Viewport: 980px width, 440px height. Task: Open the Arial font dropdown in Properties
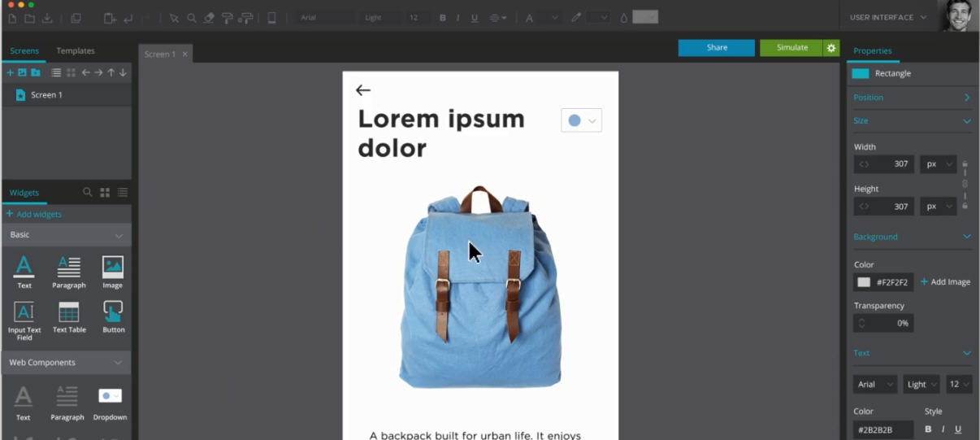875,384
